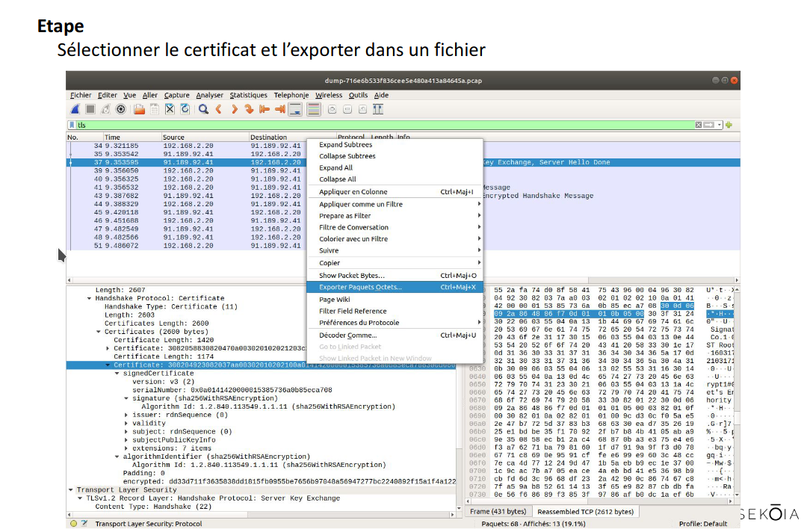Go to previous packet with left arrow icon
The height and width of the screenshot is (532, 801).
tap(219, 110)
